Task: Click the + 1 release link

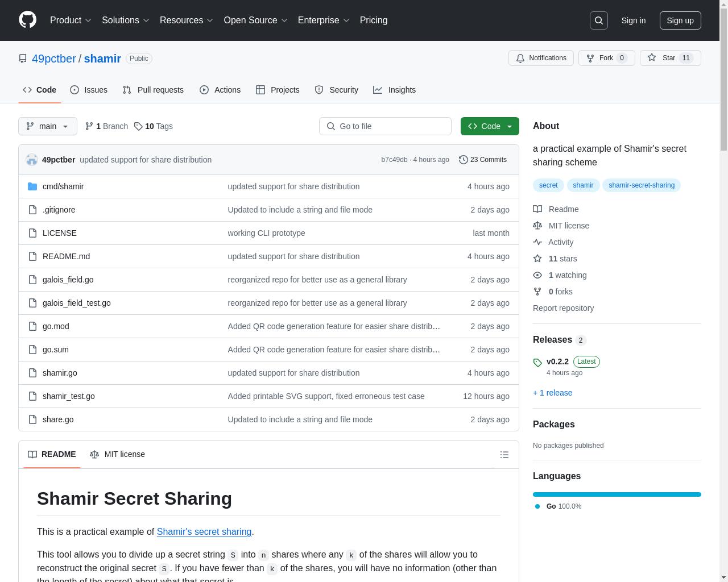Action: (x=553, y=393)
